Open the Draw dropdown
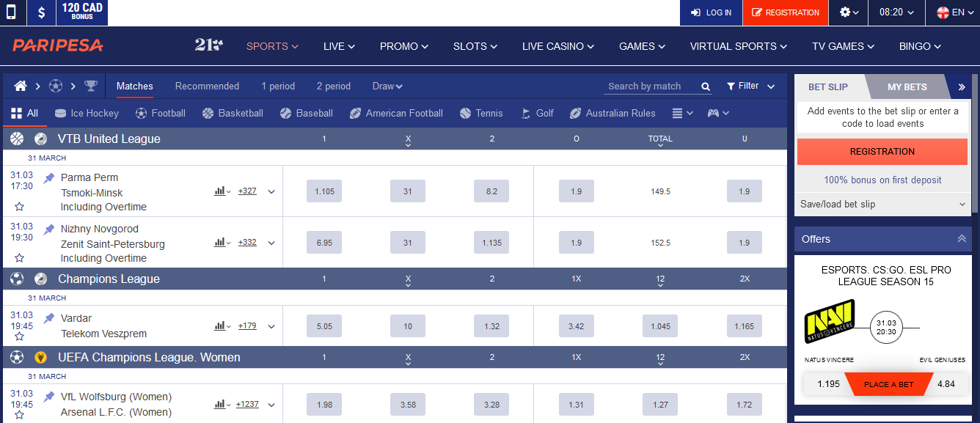Image resolution: width=980 pixels, height=423 pixels. [387, 86]
